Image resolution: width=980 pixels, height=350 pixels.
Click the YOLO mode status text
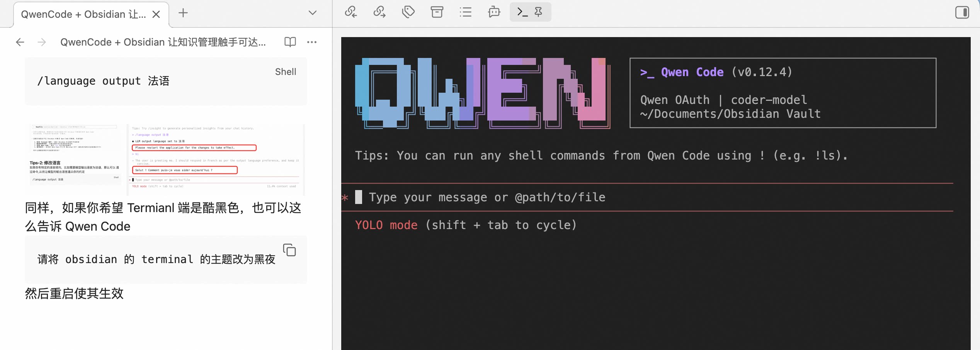coord(386,225)
